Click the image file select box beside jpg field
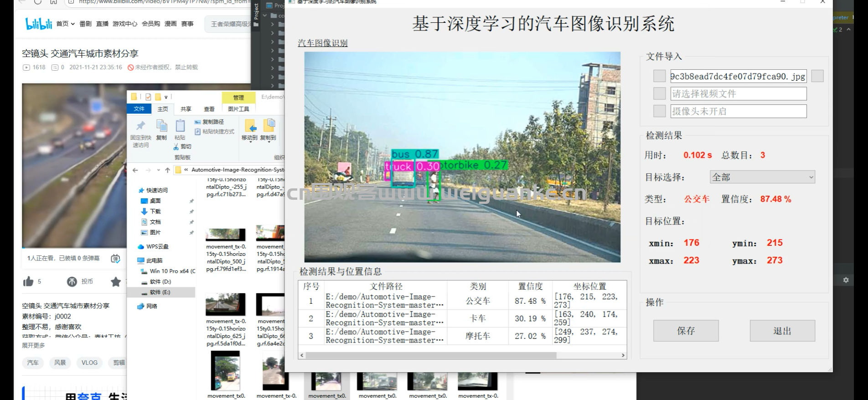Screen dimensions: 868x400 coord(659,76)
